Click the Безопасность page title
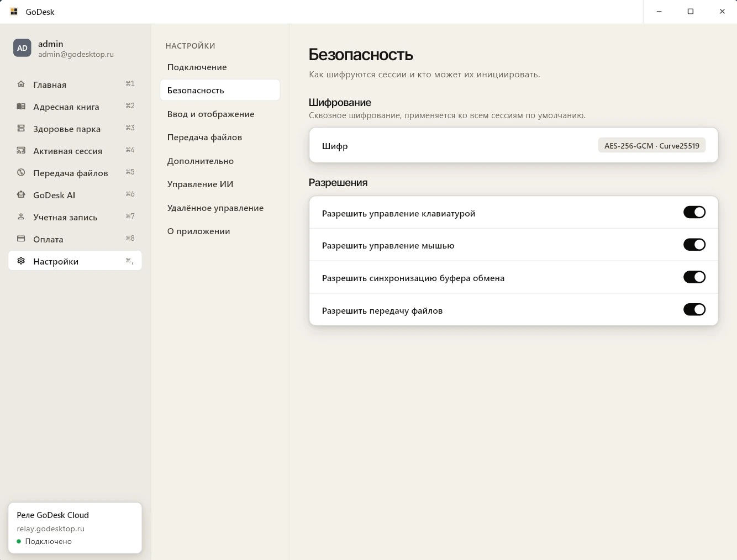The width and height of the screenshot is (737, 560). click(361, 54)
